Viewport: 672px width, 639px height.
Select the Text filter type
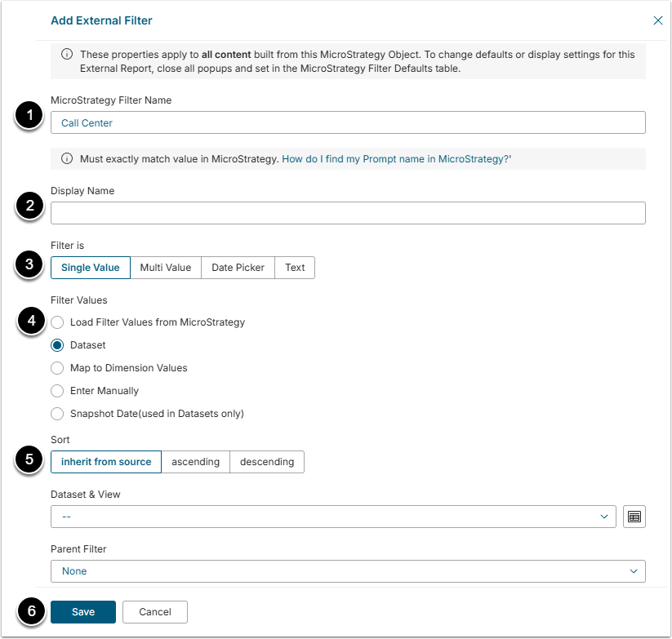[295, 268]
